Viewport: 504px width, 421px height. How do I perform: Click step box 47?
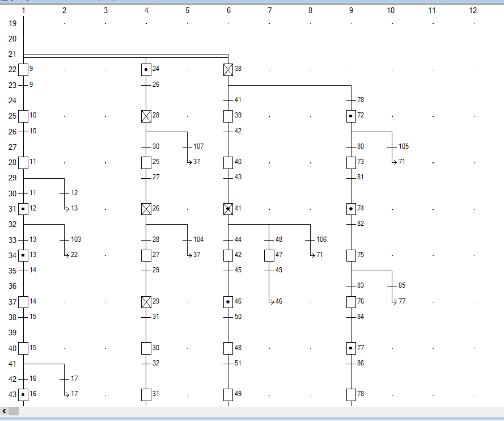(x=269, y=255)
